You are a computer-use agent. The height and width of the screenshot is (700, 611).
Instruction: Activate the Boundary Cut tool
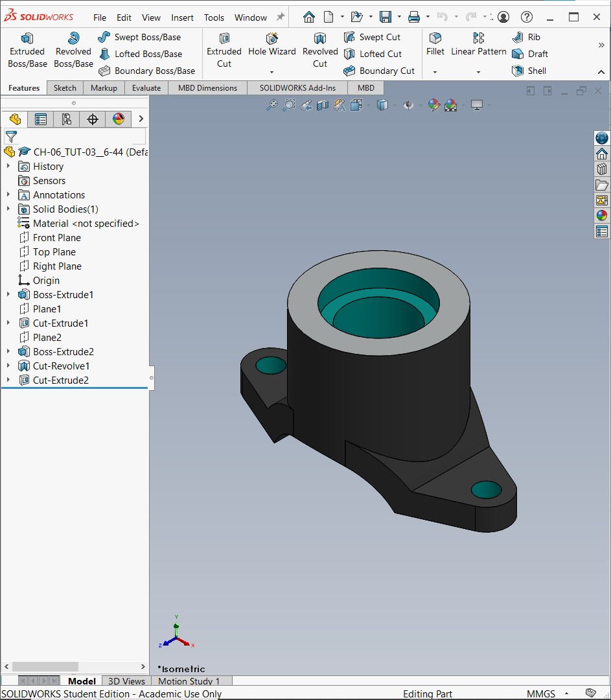379,71
